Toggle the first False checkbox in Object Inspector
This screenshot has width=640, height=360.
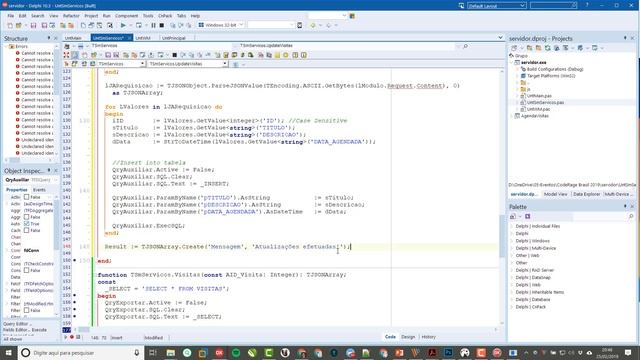pyautogui.click(x=27, y=197)
